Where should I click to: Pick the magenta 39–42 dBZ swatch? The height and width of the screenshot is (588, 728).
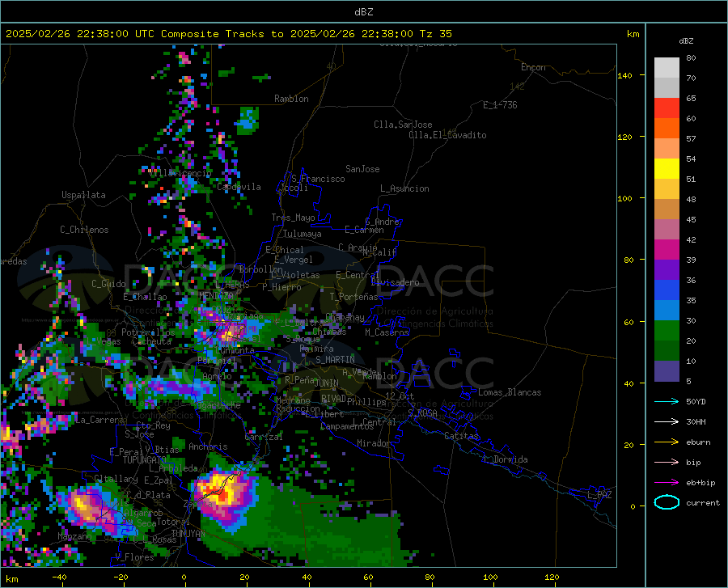[x=667, y=250]
